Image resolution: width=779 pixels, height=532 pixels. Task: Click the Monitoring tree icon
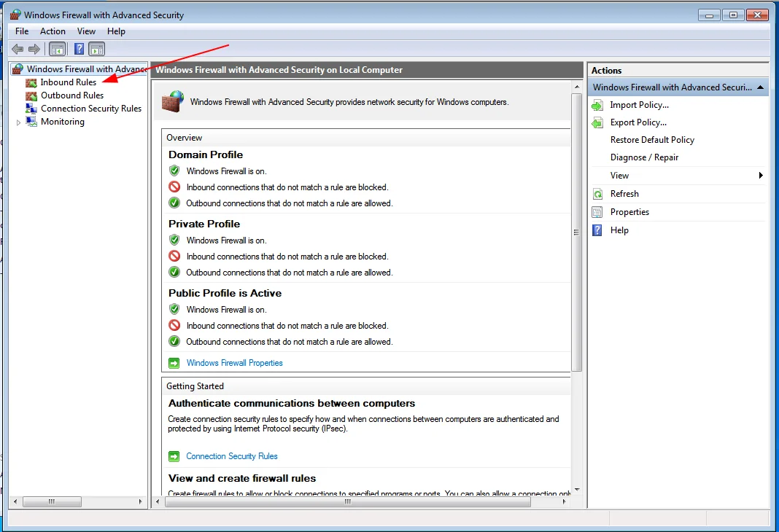[31, 122]
